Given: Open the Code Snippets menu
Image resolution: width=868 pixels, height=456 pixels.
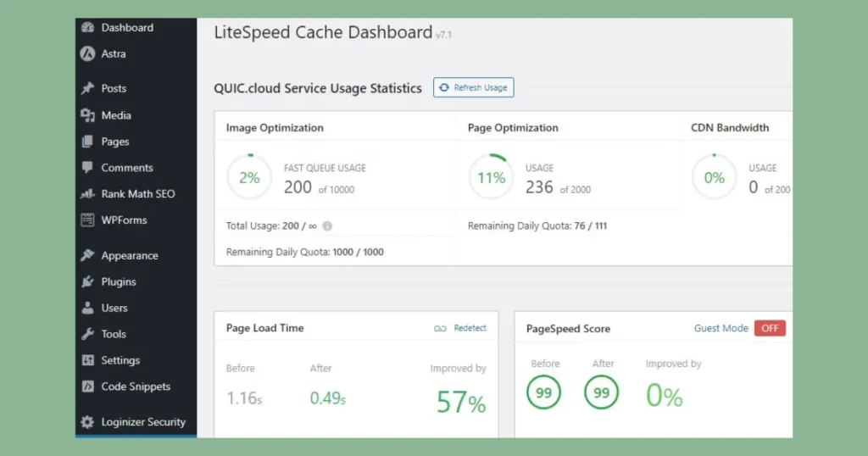Looking at the screenshot, I should (136, 386).
